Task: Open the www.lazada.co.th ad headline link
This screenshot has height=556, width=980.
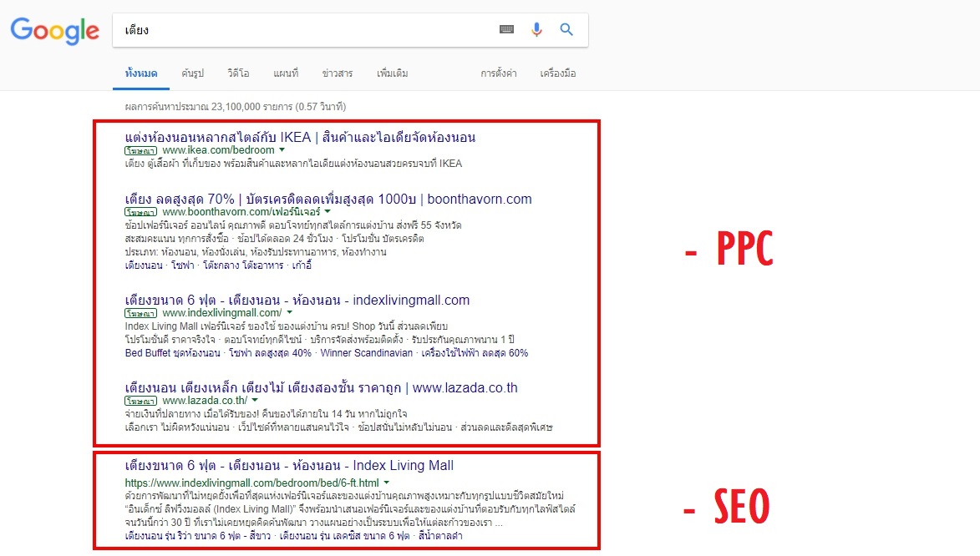Action: (322, 387)
